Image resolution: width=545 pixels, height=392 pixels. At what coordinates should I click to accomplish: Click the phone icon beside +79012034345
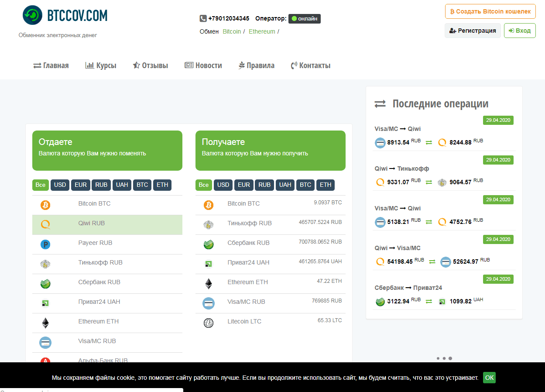tap(203, 18)
